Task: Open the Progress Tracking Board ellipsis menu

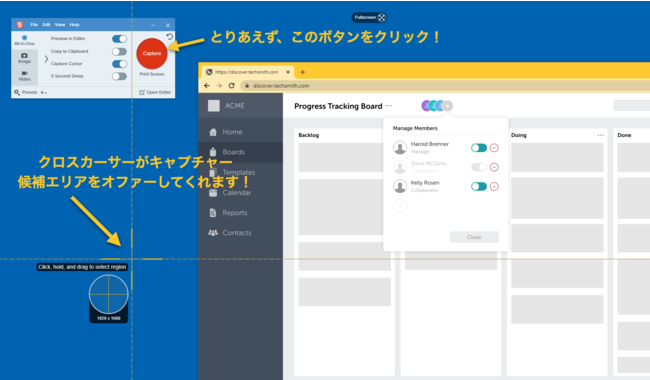Action: coord(388,106)
